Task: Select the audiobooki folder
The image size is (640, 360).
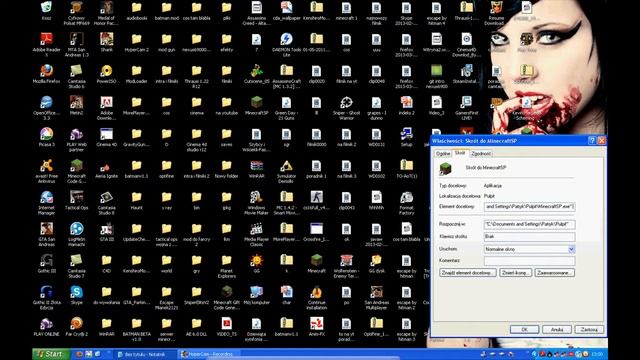Action: pos(137,11)
